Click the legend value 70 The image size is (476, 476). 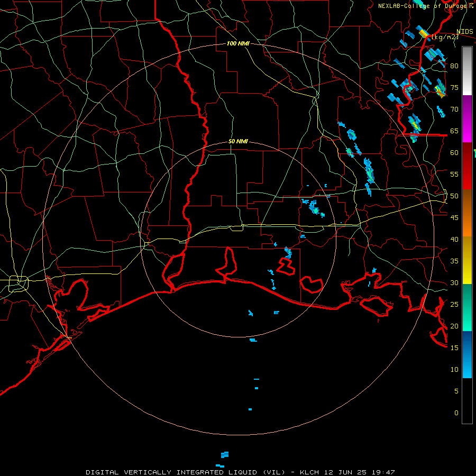pos(454,109)
